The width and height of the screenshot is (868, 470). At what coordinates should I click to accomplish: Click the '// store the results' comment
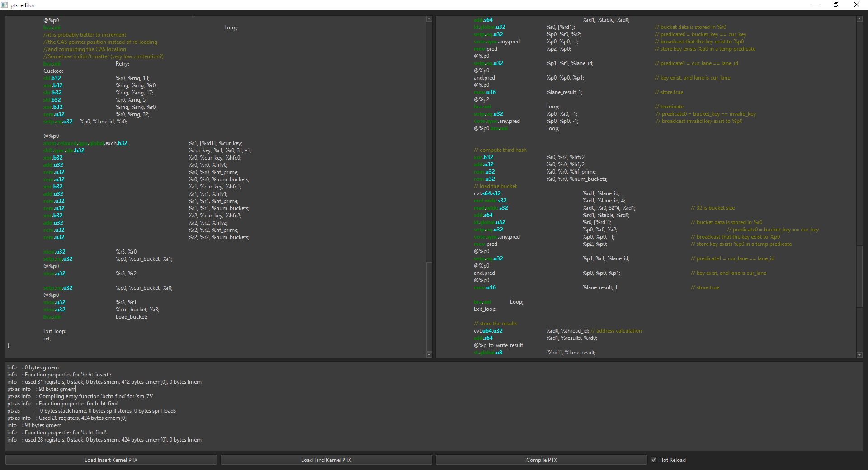click(495, 324)
